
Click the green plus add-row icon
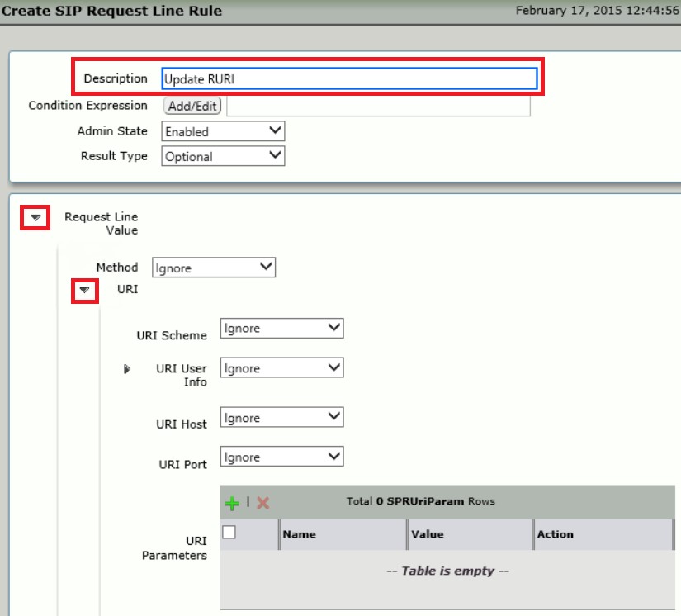[x=232, y=502]
